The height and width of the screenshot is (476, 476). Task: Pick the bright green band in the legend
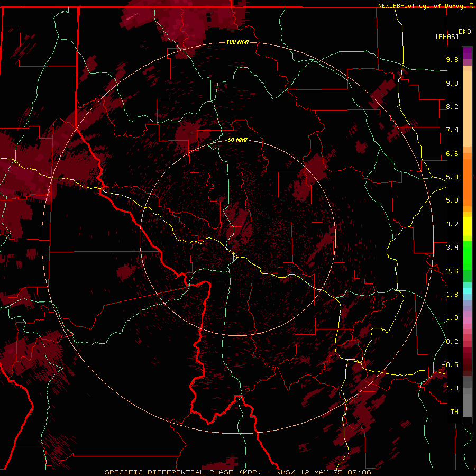coord(467,255)
